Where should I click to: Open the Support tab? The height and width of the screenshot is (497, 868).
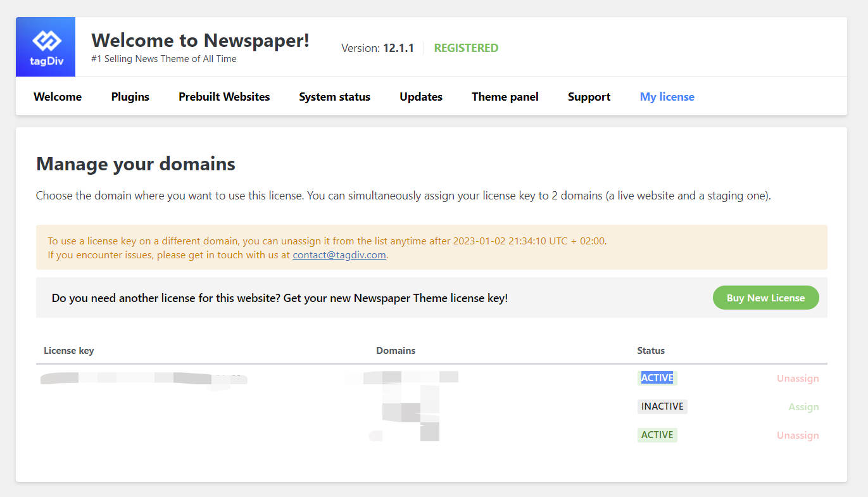coord(589,97)
